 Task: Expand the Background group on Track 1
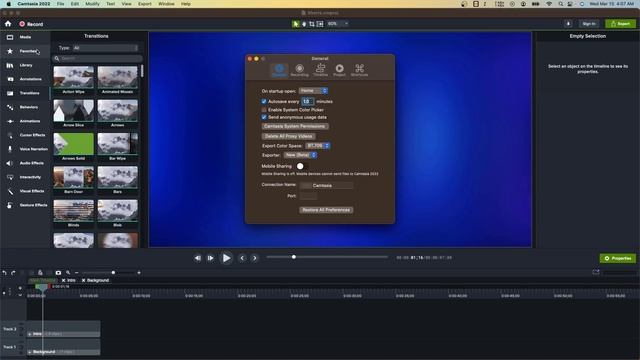pyautogui.click(x=30, y=352)
